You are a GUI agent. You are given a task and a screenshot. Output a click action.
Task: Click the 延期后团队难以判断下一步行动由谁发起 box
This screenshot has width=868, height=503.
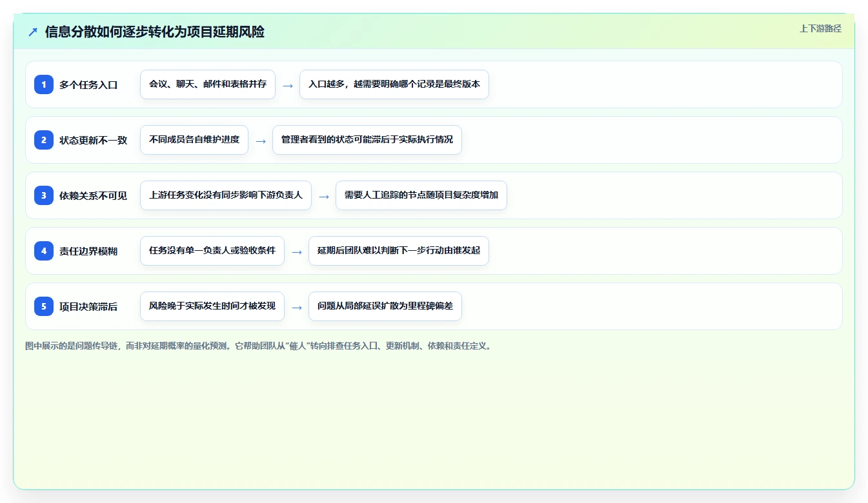point(399,251)
